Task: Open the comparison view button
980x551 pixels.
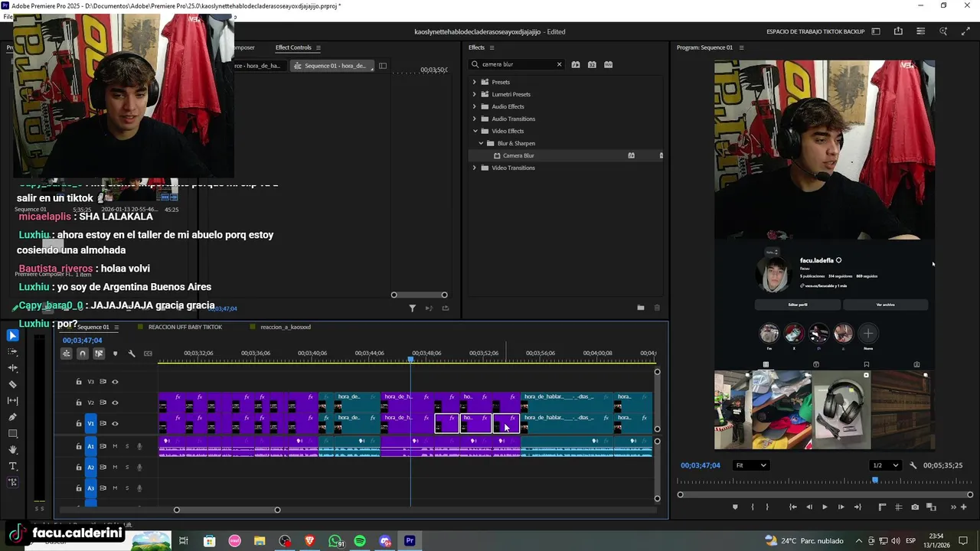Action: click(x=932, y=507)
